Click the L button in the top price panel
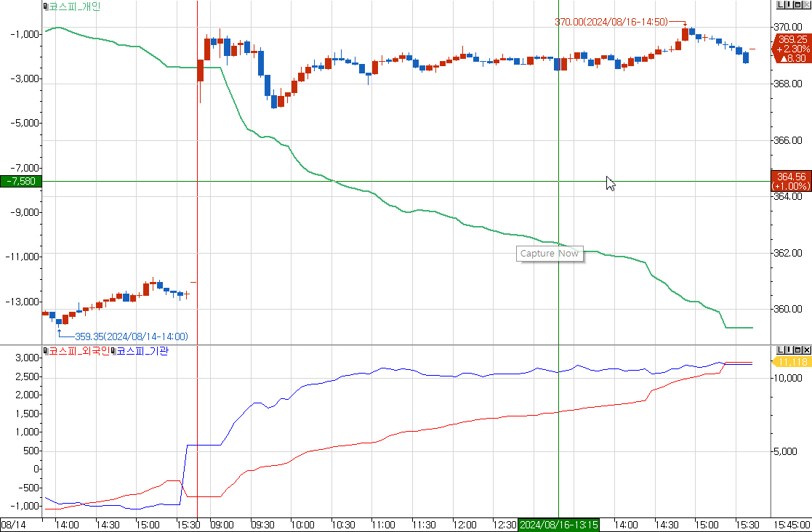This screenshot has width=812, height=532. click(x=781, y=4)
